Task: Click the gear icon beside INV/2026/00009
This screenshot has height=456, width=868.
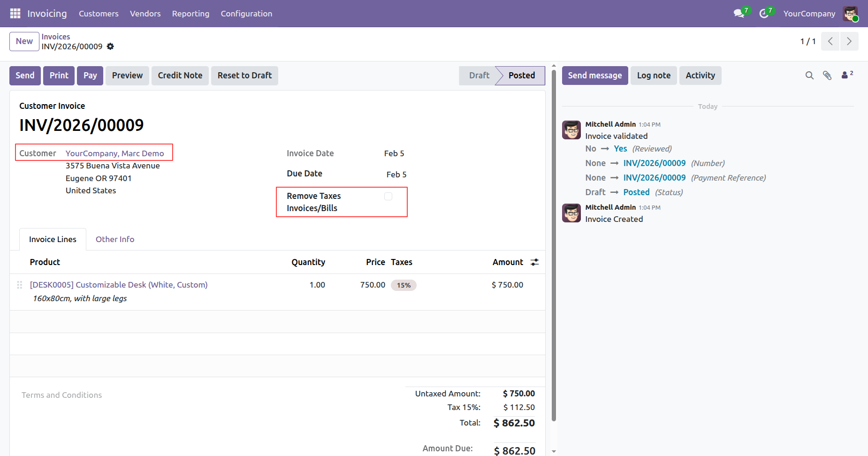Action: coord(110,46)
